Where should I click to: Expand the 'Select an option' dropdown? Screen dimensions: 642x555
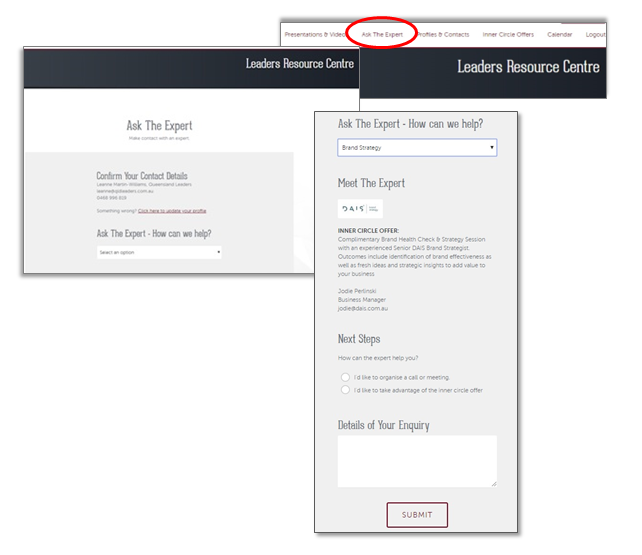159,253
